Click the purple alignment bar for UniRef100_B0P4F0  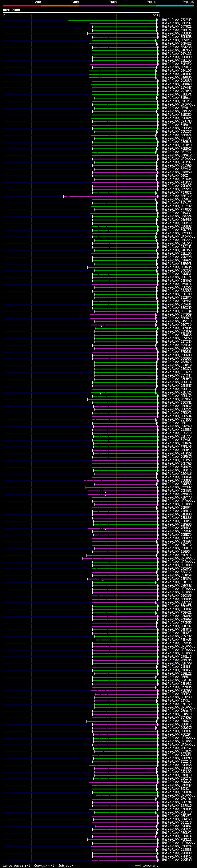coord(124,64)
